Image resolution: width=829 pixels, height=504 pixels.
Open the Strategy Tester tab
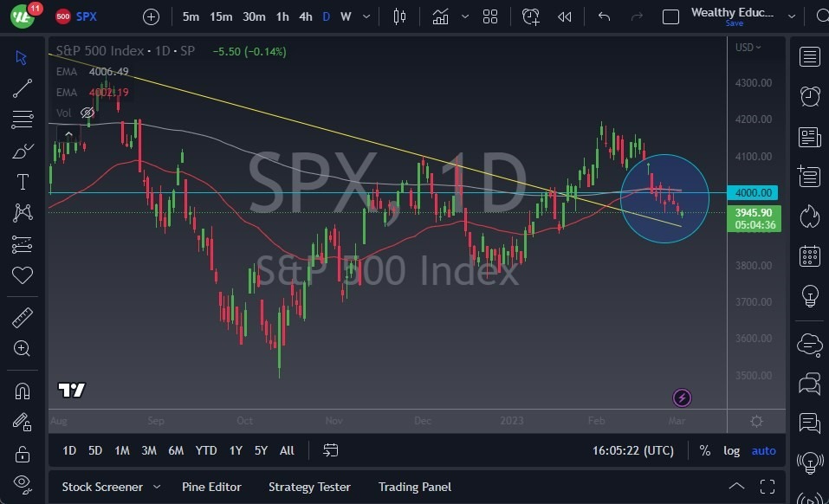[x=309, y=487]
